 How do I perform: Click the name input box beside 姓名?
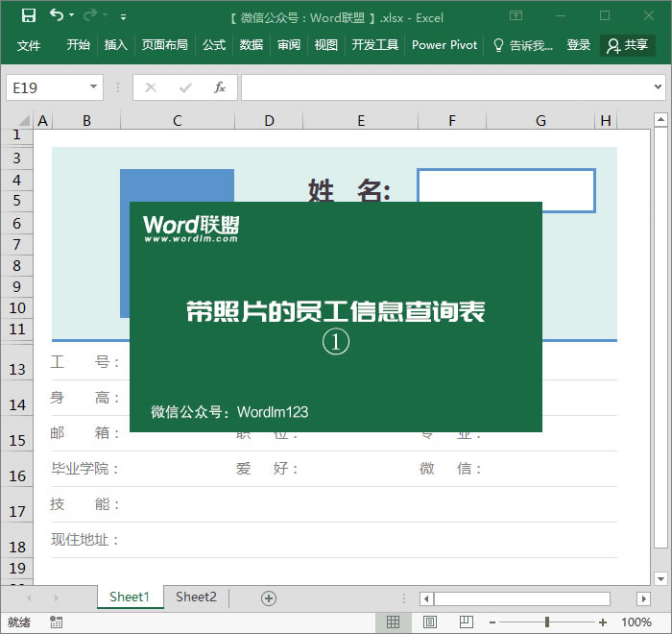(506, 190)
